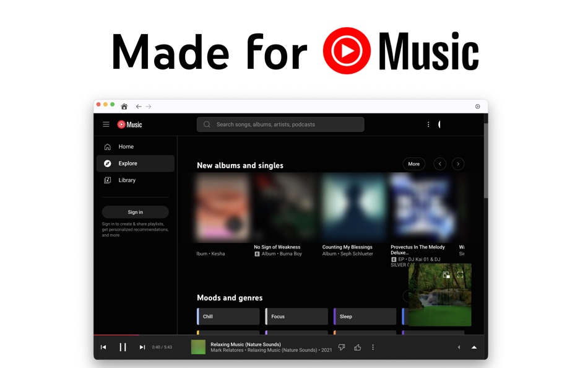The height and width of the screenshot is (368, 588).
Task: Click the Burna Boy artist link
Action: [291, 254]
